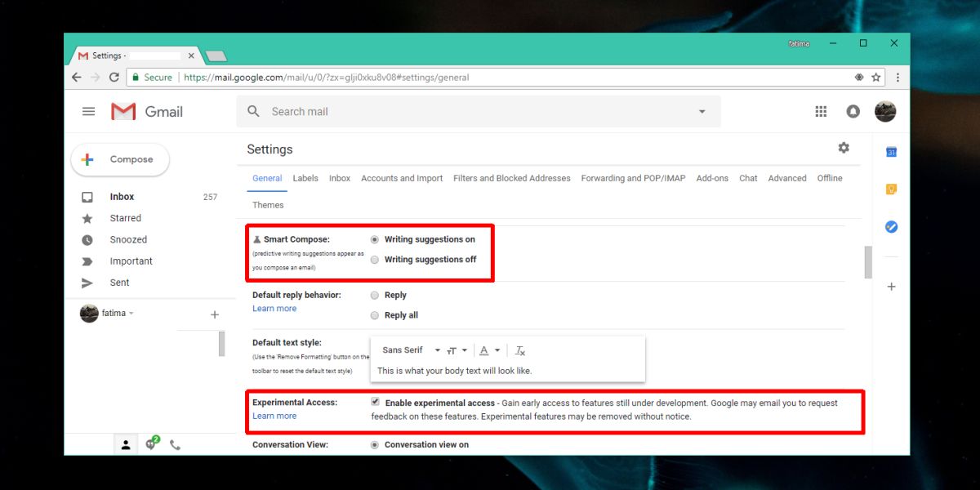The image size is (980, 490).
Task: Switch to the General settings tab
Action: tap(267, 178)
